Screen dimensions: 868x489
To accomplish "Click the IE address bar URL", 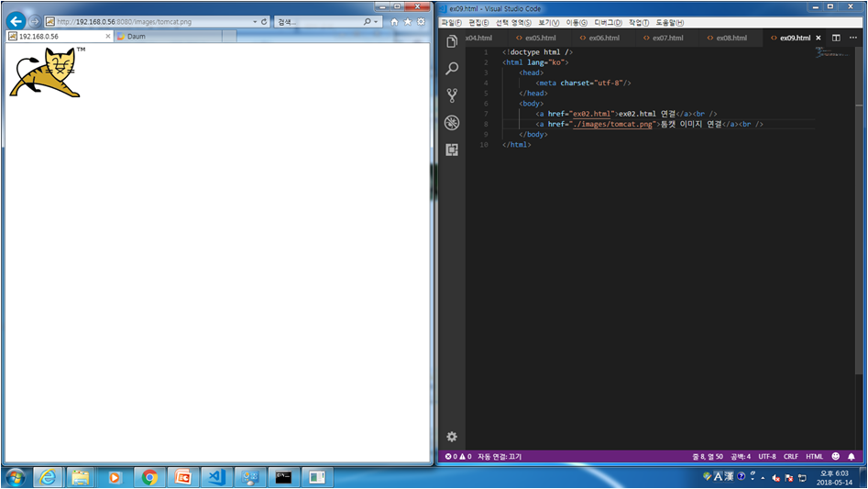I will tap(124, 22).
